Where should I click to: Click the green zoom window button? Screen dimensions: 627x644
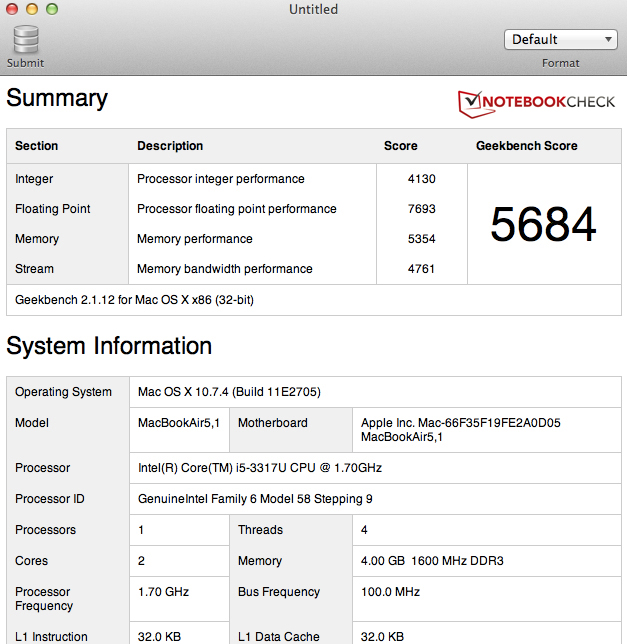(x=52, y=9)
